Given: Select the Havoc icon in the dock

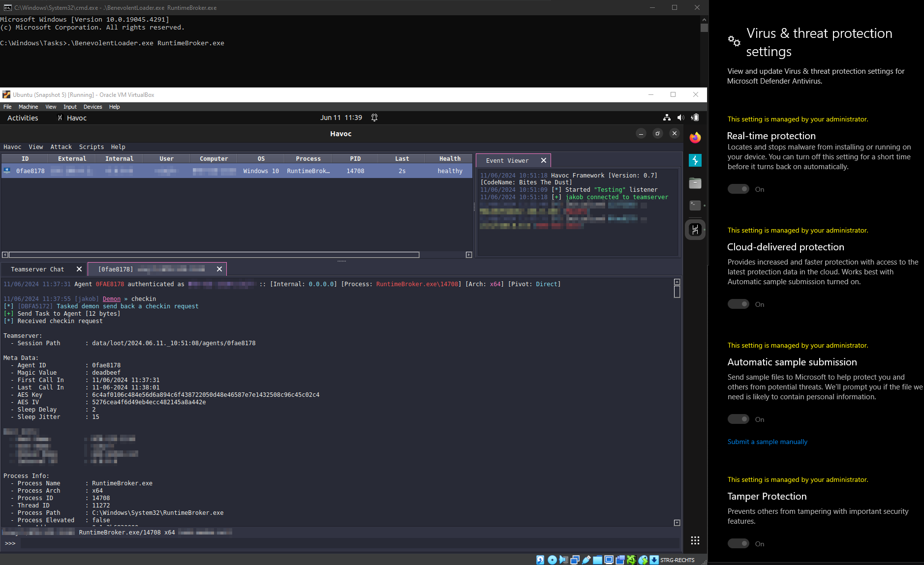Looking at the screenshot, I should tap(695, 229).
